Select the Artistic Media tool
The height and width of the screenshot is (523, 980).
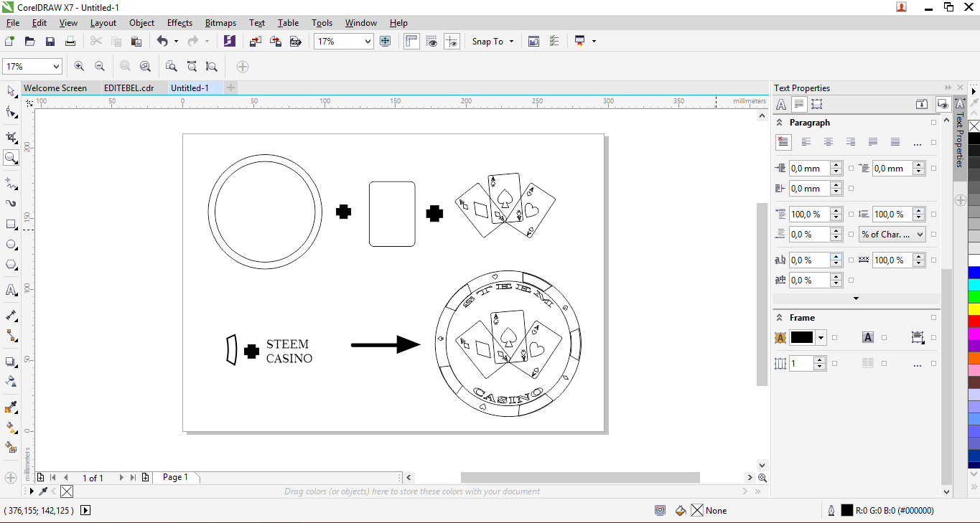coord(11,203)
